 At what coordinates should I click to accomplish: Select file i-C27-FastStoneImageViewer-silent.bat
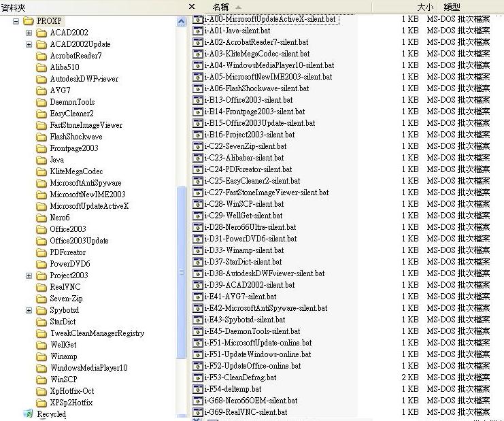[x=267, y=193]
